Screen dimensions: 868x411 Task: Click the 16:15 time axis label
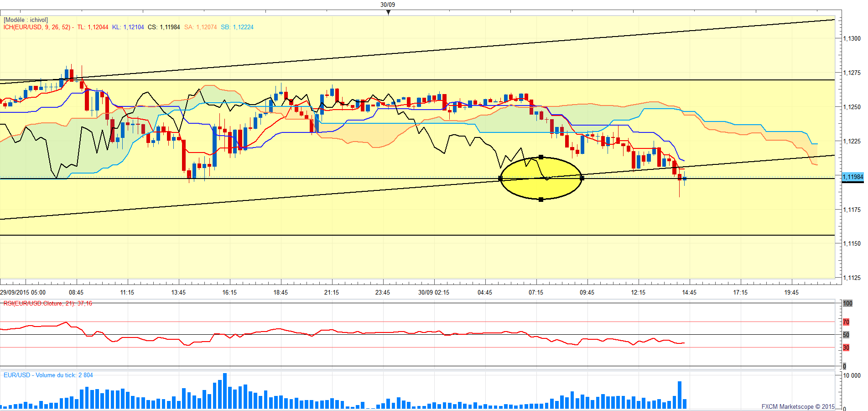pos(229,293)
